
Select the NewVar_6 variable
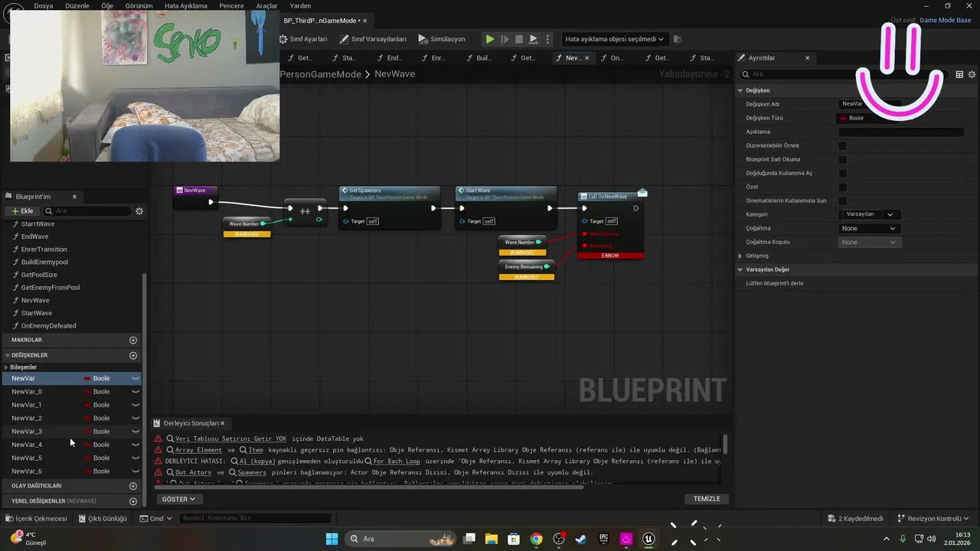27,471
